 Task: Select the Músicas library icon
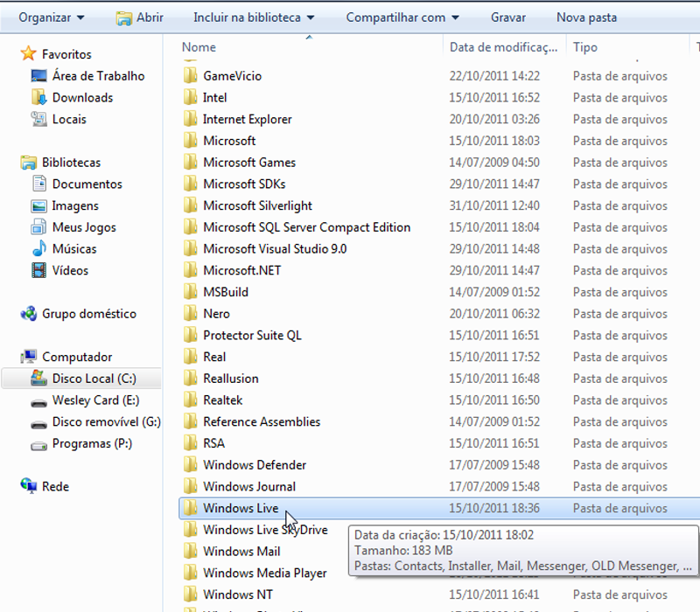(38, 249)
